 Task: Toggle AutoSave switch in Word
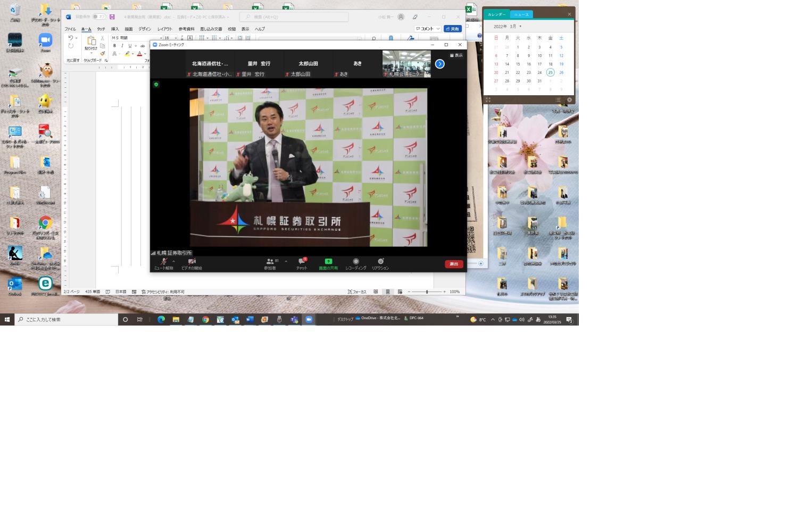98,17
